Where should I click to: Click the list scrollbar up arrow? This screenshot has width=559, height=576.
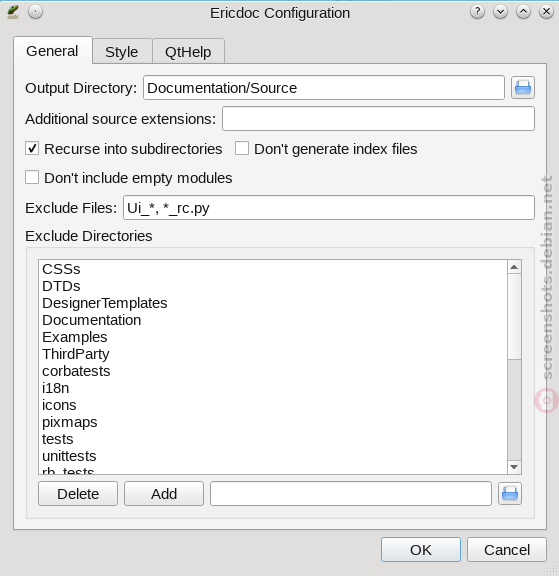[514, 267]
